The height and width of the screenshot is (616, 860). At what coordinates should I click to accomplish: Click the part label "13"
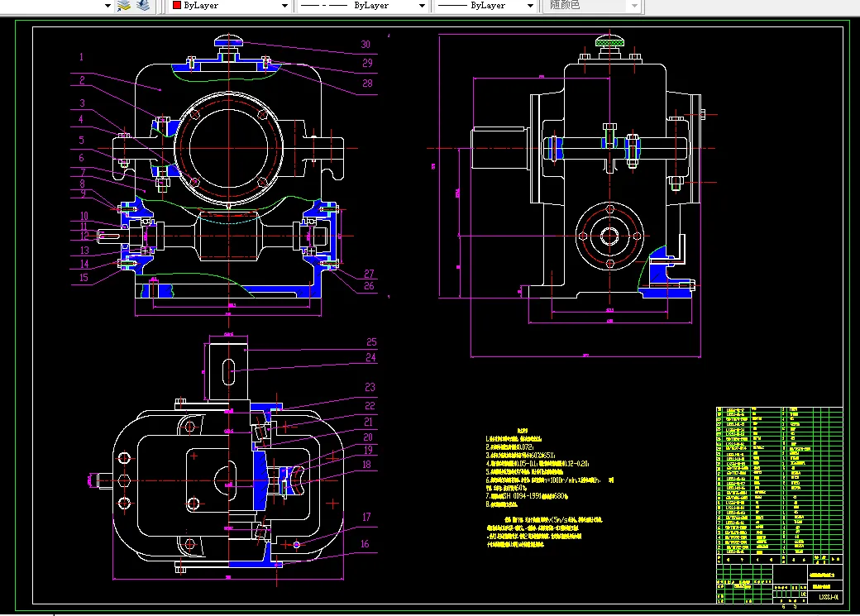[84, 251]
